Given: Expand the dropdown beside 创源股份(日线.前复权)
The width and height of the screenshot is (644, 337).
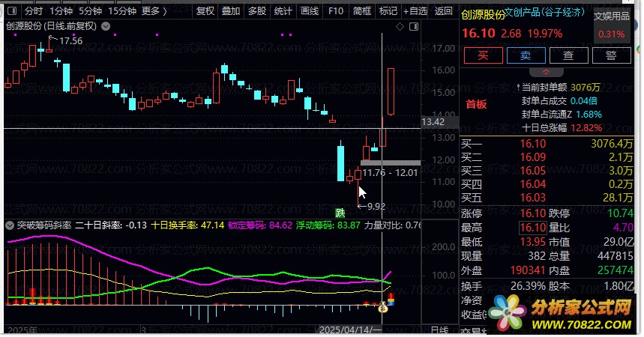Looking at the screenshot, I should coord(106,26).
